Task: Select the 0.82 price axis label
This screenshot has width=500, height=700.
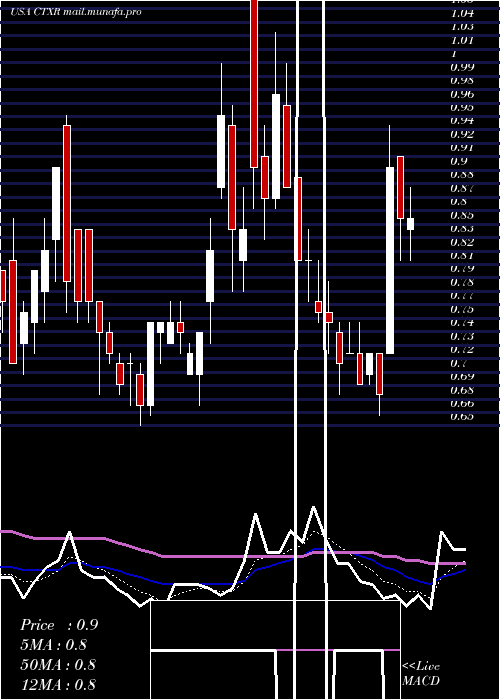Action: pyautogui.click(x=462, y=242)
